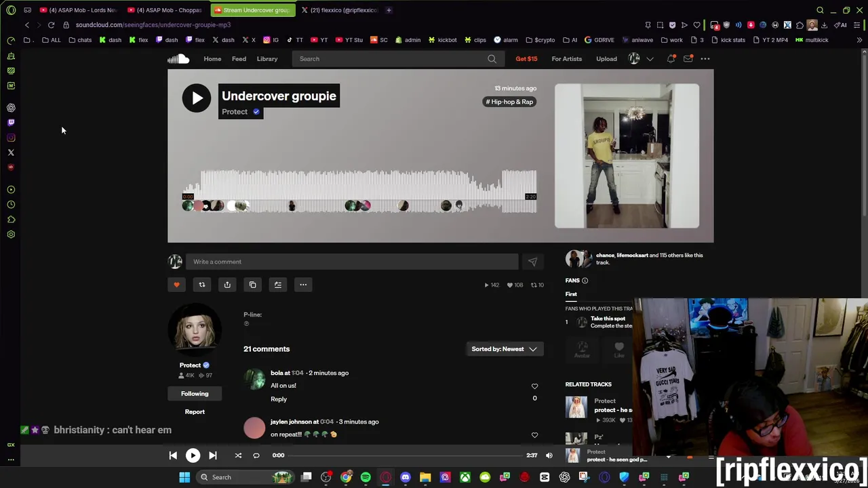
Task: Skip to next track in the player bar
Action: click(212, 455)
